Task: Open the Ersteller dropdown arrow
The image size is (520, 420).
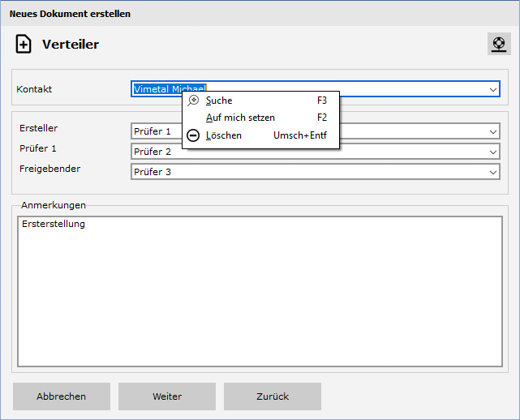Action: click(493, 131)
